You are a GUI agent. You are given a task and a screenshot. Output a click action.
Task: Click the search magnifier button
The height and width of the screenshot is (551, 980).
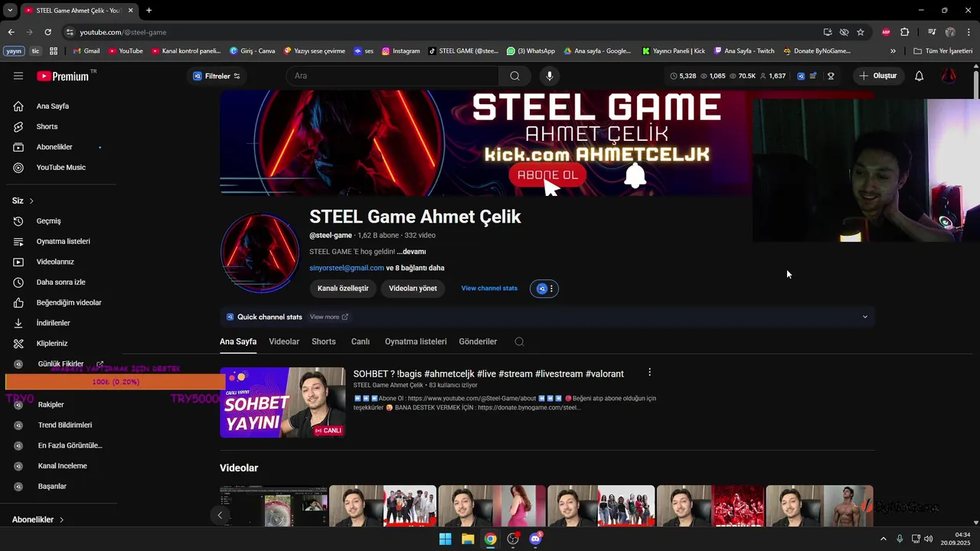[514, 76]
